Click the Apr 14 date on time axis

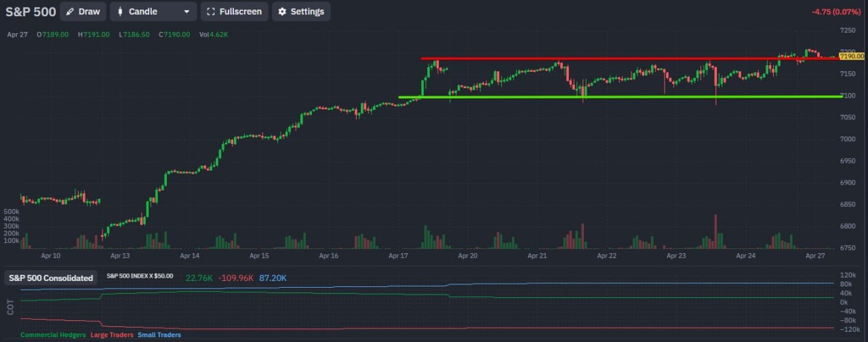[x=190, y=256]
